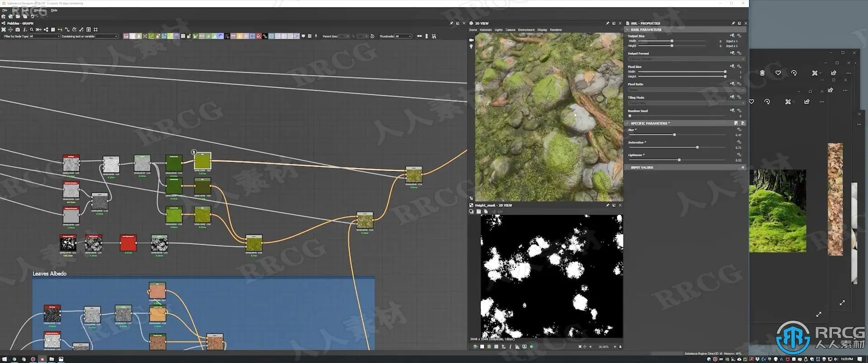This screenshot has height=363, width=868.
Task: Click the magnifier search icon in graph toolbar
Action: (x=32, y=30)
